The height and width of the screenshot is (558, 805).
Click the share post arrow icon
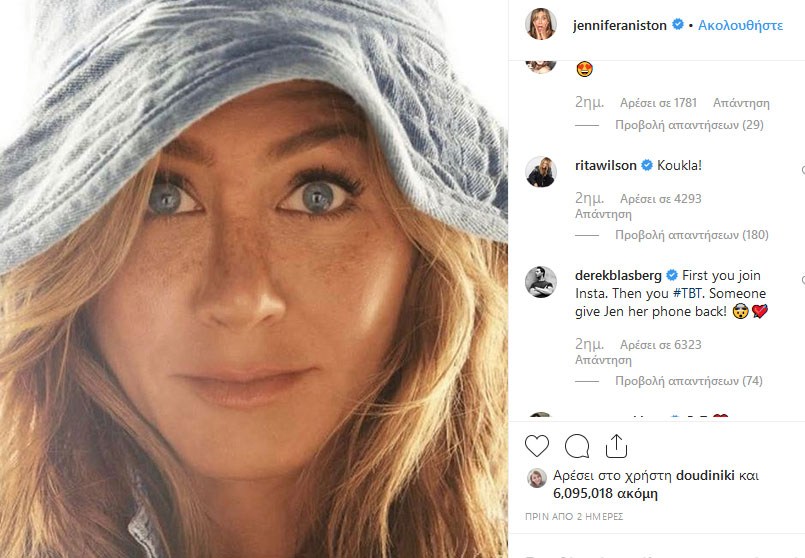[x=616, y=446]
